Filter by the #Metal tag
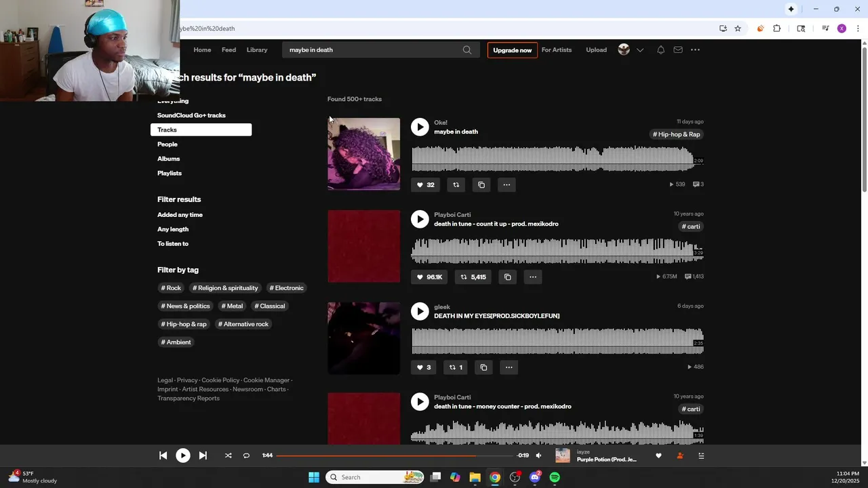Viewport: 868px width, 488px height. tap(232, 306)
